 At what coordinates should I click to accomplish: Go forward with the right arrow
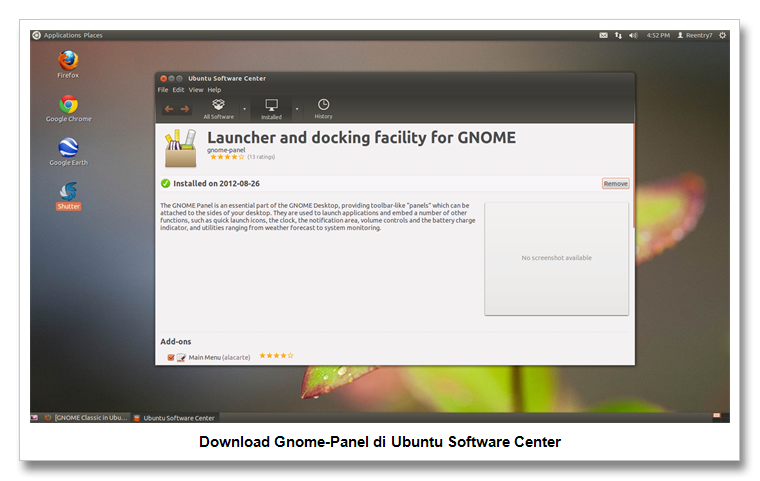coord(185,109)
